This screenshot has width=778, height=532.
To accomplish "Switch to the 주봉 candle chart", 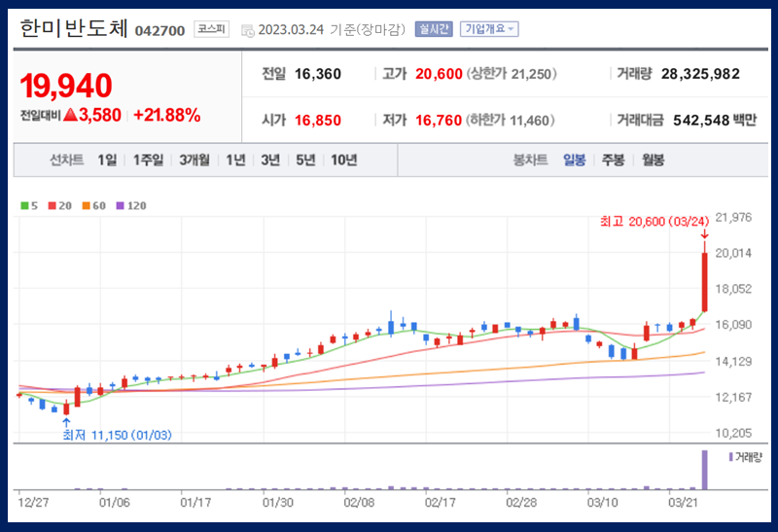I will click(x=613, y=160).
